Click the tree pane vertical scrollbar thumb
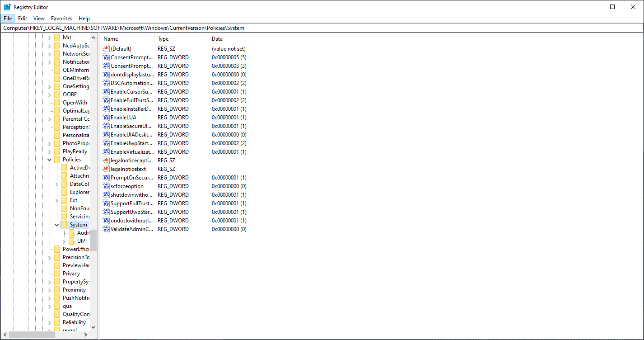Image resolution: width=644 pixels, height=340 pixels. pos(93,240)
